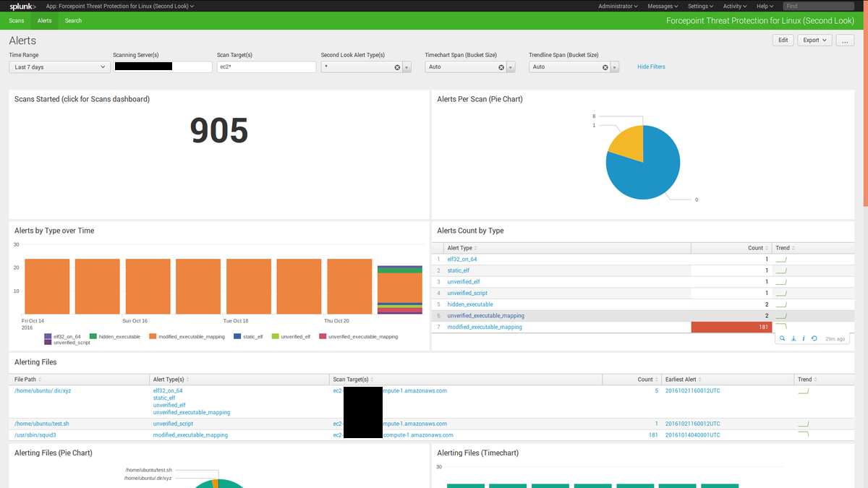
Task: Open the Timechart Span bucket size dropdown
Action: 511,66
